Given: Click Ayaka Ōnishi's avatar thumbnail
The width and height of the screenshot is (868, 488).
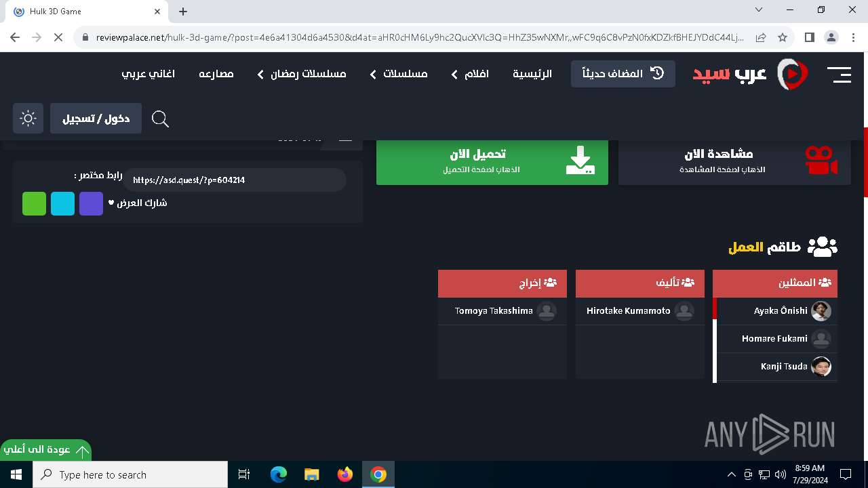Looking at the screenshot, I should [x=821, y=311].
